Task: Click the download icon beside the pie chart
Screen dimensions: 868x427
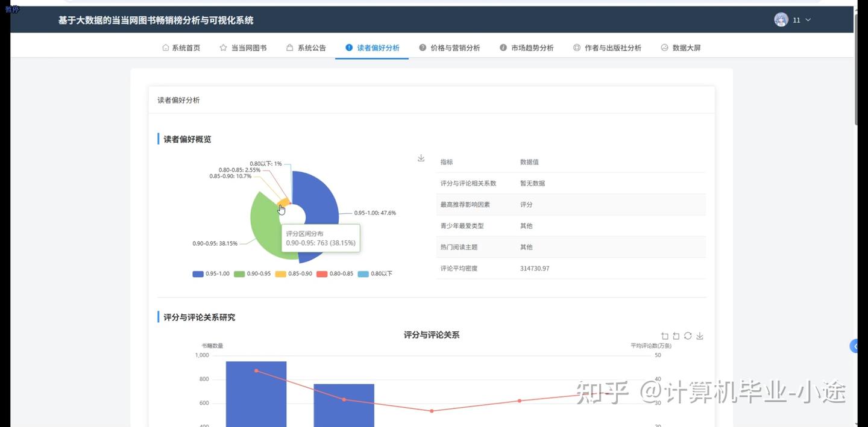Action: 420,157
